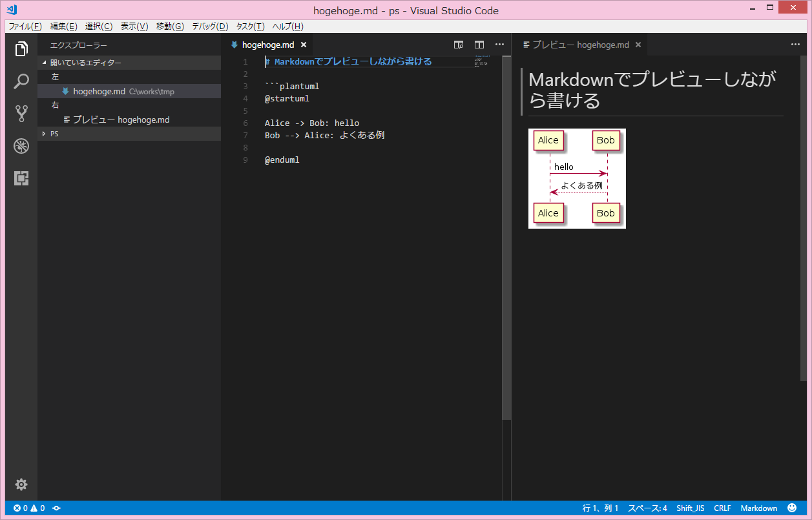
Task: Click the sync icon in status bar
Action: point(57,508)
